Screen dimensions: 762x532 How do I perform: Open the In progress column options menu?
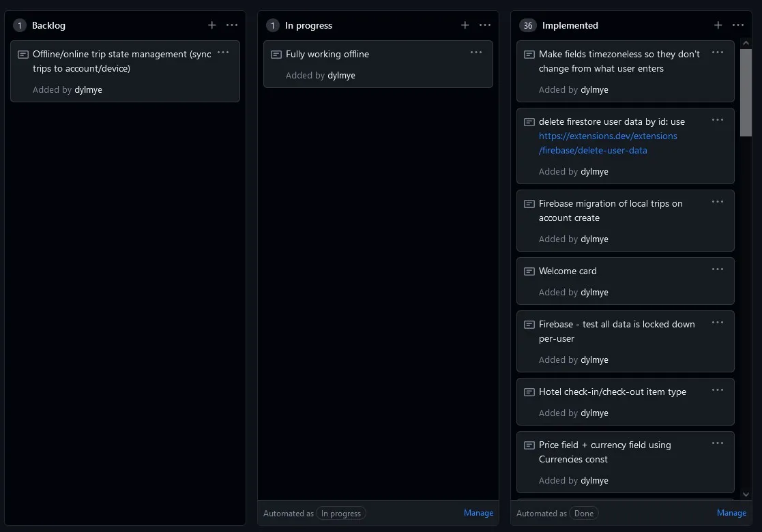[485, 25]
